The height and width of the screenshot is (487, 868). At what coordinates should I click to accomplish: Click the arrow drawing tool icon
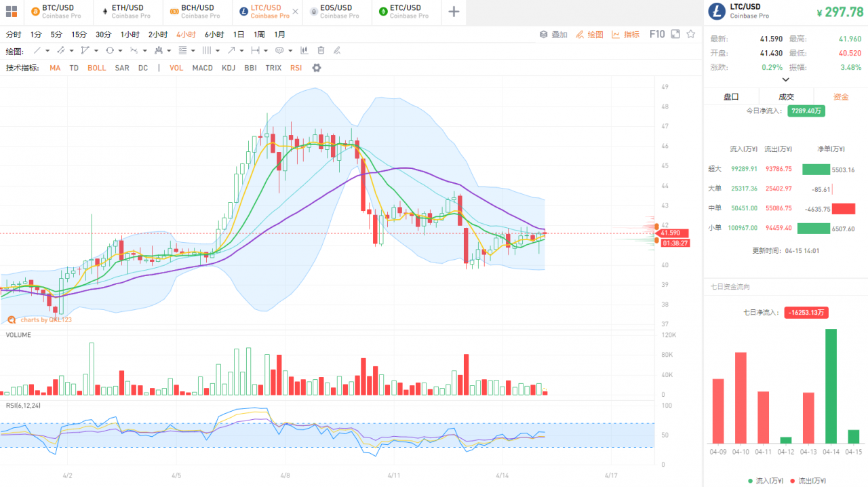pos(232,50)
